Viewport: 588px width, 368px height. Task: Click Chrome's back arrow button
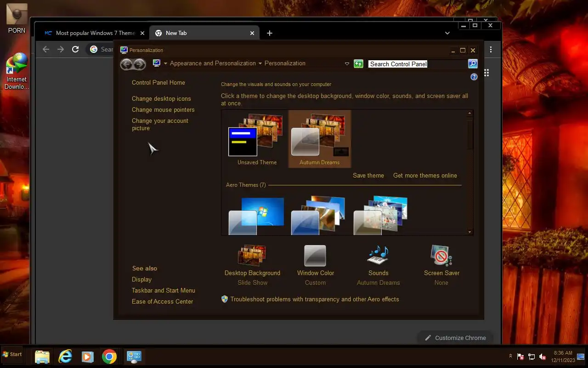46,49
